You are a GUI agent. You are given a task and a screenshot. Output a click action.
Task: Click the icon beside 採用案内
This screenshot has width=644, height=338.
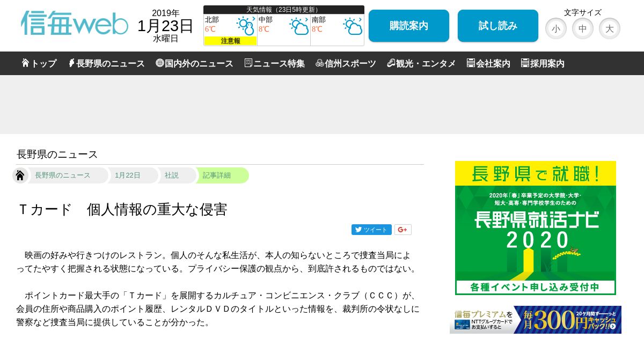pos(525,63)
